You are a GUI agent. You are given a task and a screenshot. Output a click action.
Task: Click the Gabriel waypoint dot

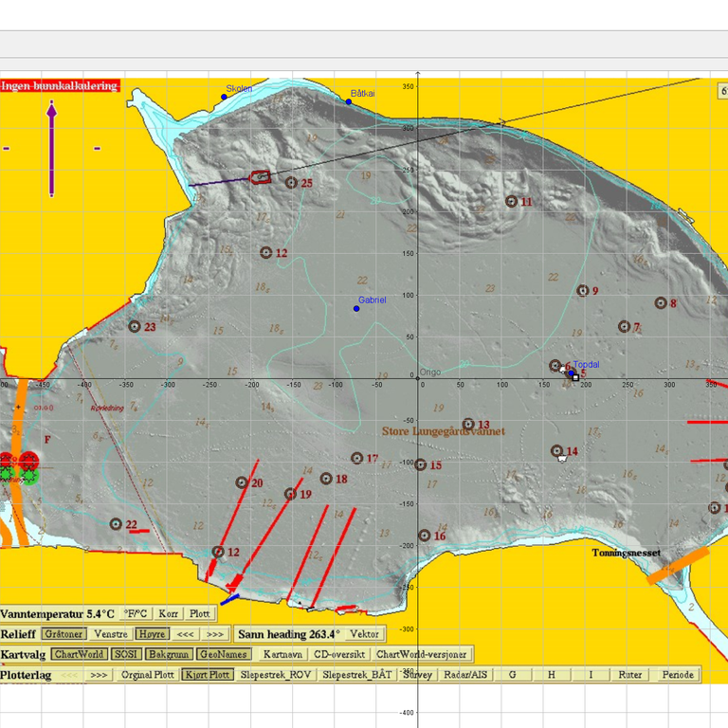(356, 308)
